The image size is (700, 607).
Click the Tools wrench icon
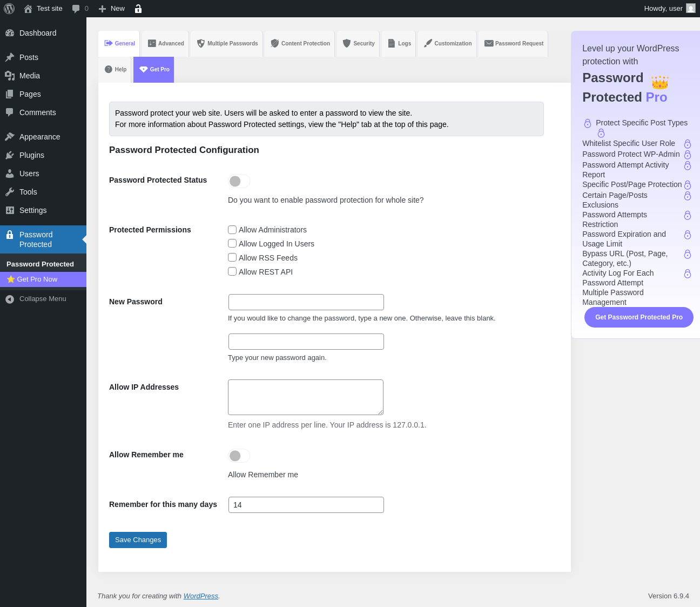pos(10,192)
